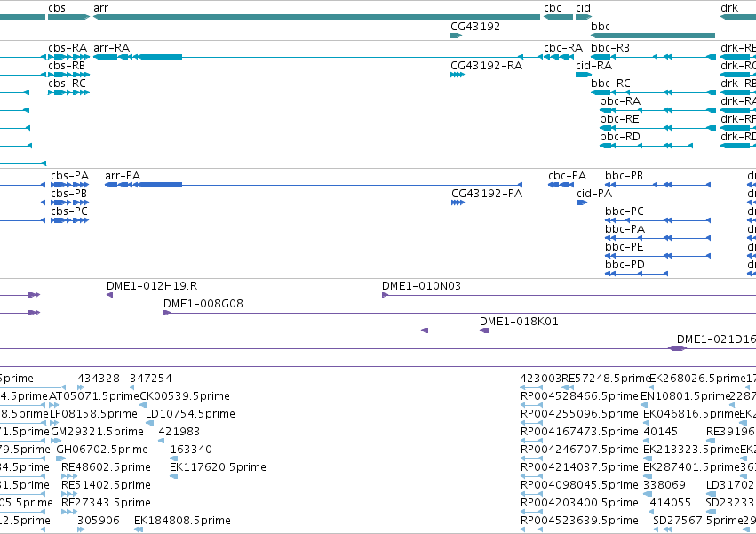The image size is (756, 534).
Task: Select EST 434328
Action: click(x=81, y=387)
